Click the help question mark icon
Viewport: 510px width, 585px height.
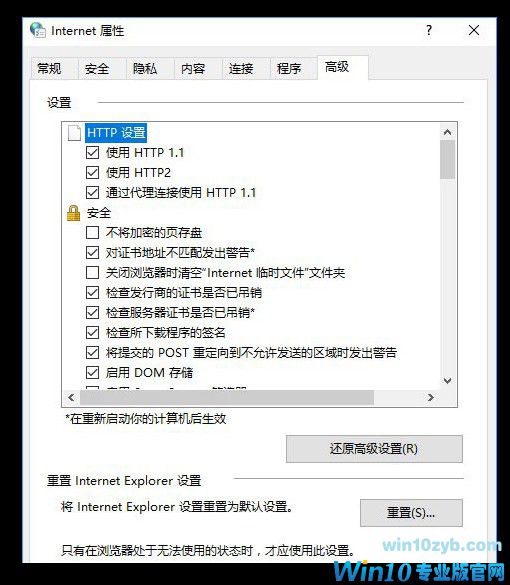point(429,30)
